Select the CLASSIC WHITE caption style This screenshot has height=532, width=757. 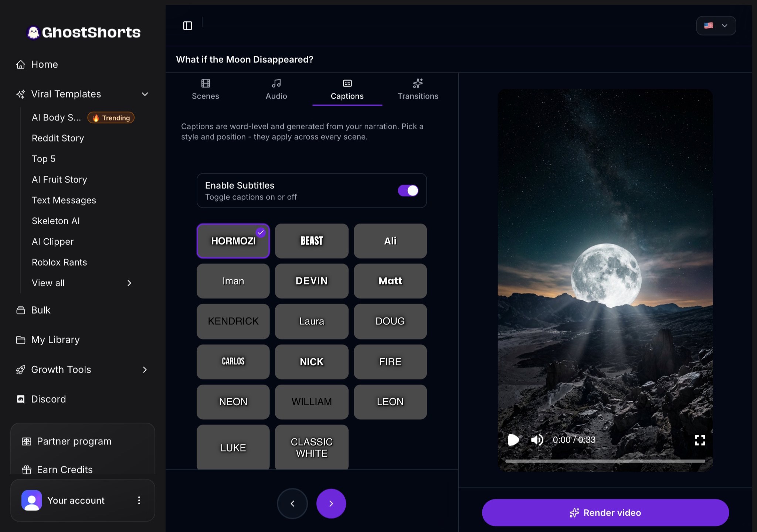pos(312,447)
